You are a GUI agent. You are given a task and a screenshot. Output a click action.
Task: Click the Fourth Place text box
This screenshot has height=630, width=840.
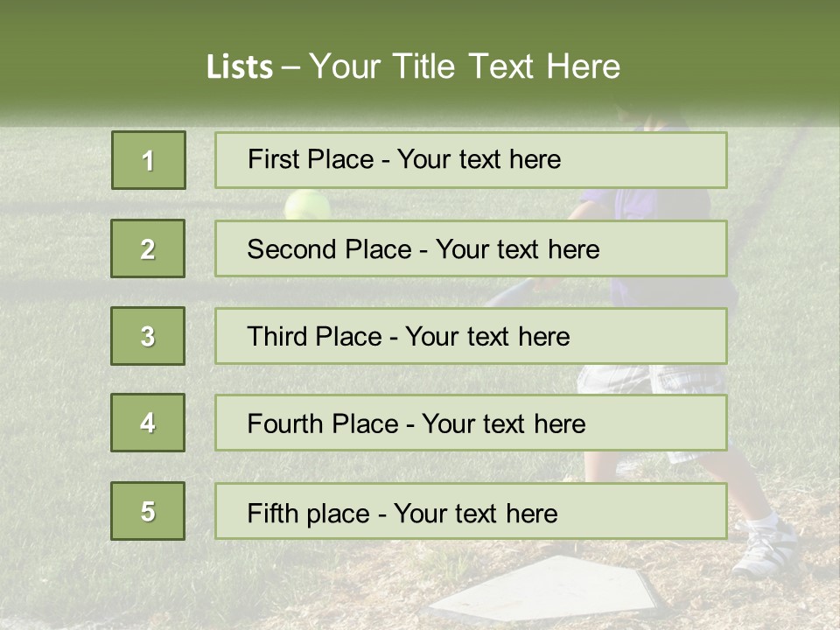point(471,423)
